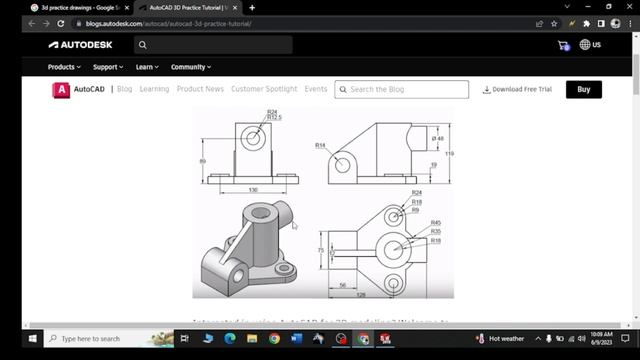
Task: Expand the Support menu
Action: (x=108, y=67)
